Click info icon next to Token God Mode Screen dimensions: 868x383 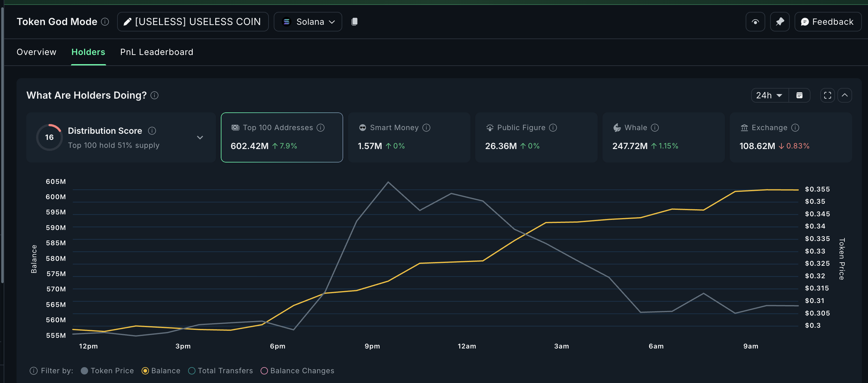point(105,22)
